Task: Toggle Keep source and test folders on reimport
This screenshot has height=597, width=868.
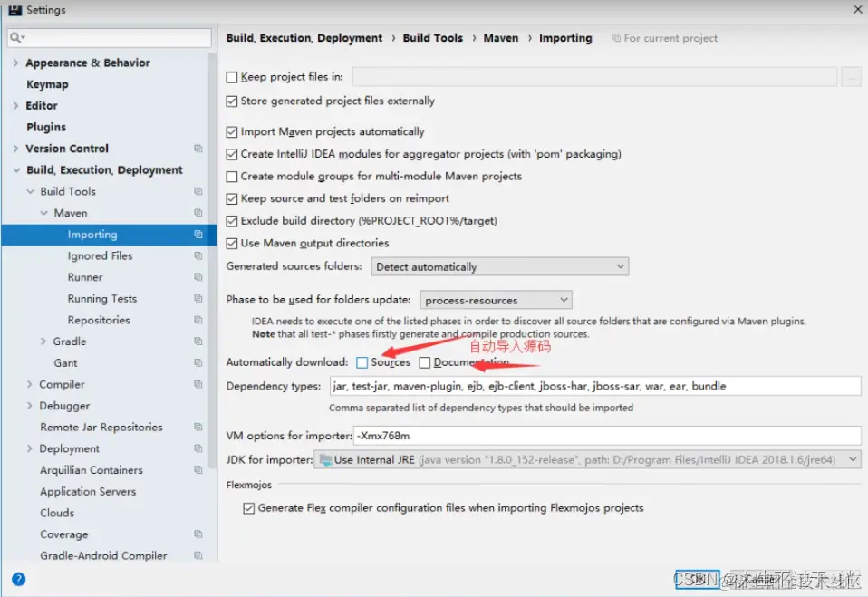Action: point(232,198)
